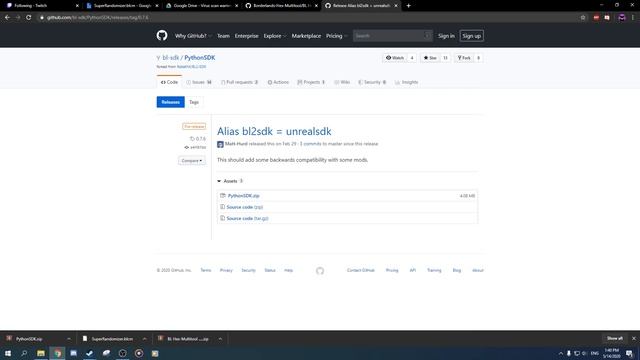Open the repository Code tab

[x=169, y=82]
